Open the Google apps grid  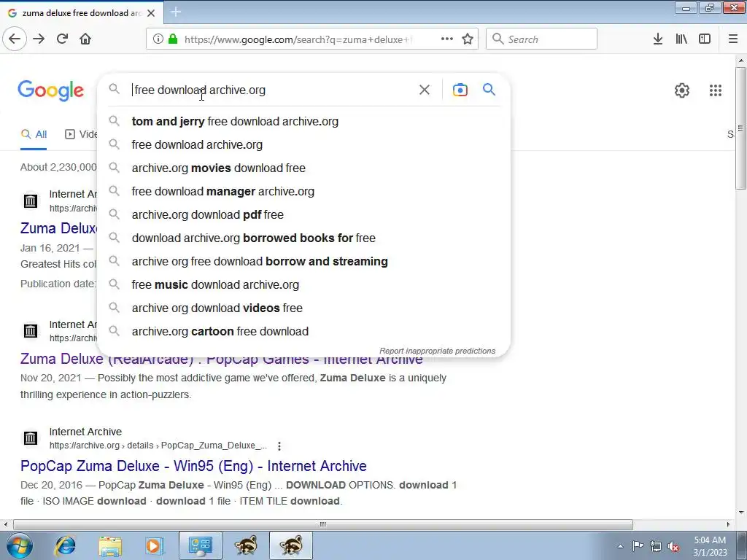[x=715, y=90]
